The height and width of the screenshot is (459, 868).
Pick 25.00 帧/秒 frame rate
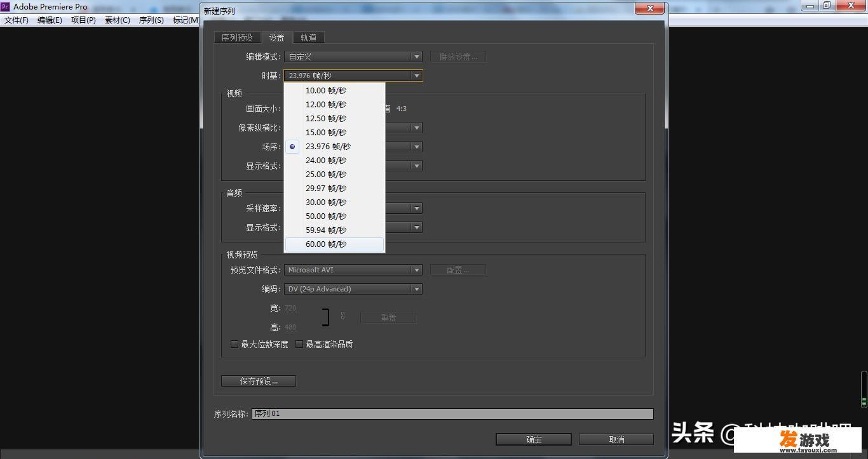click(x=334, y=175)
